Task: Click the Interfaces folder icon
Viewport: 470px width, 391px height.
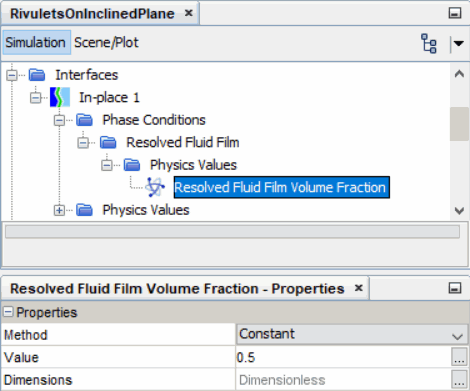Action: pos(37,75)
